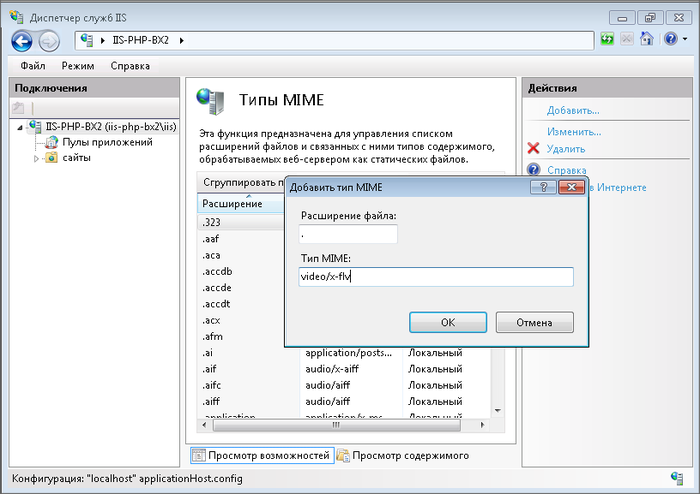Screen dimensions: 700x494
Task: Open Справка link in Действия panel
Action: (567, 170)
